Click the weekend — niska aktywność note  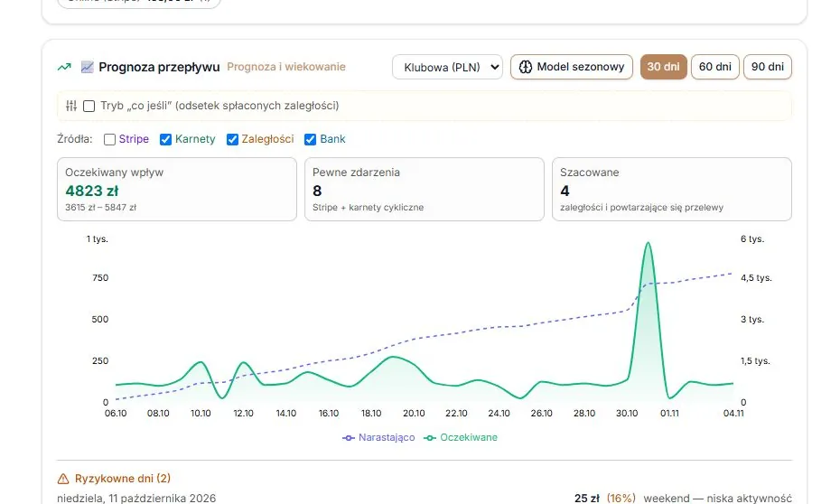pos(717,498)
